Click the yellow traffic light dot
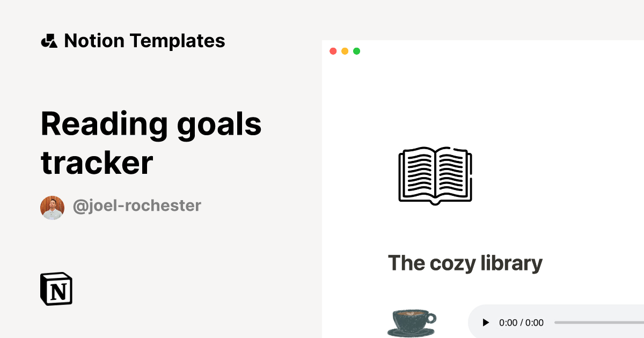The image size is (644, 338). click(345, 51)
